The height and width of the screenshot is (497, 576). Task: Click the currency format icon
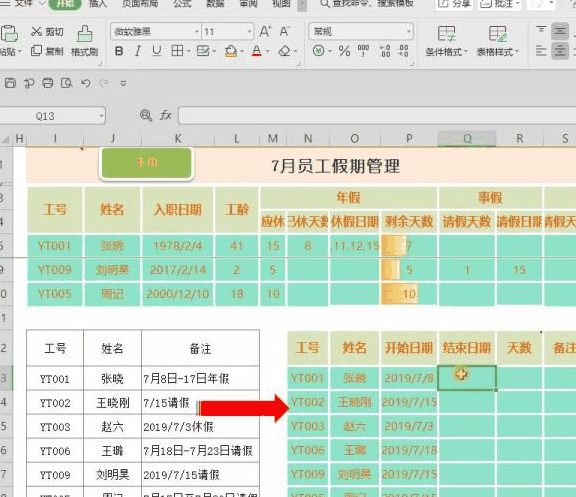318,51
